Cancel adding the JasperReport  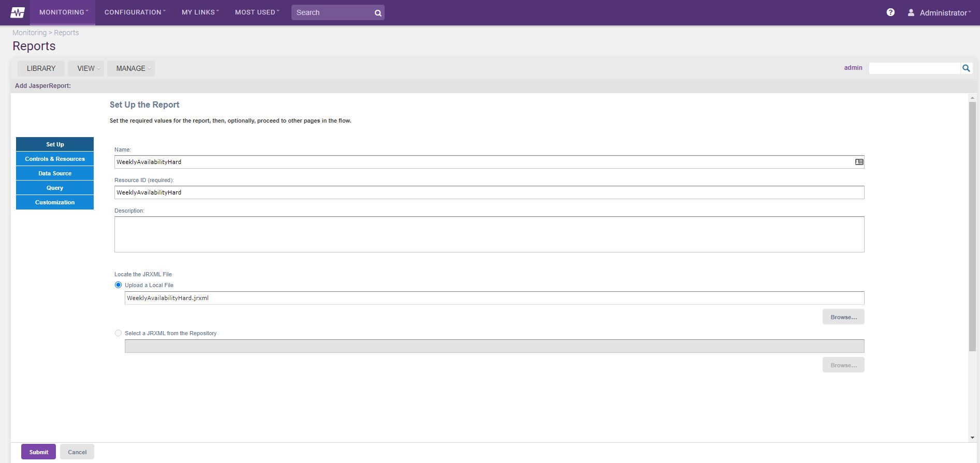(x=77, y=452)
